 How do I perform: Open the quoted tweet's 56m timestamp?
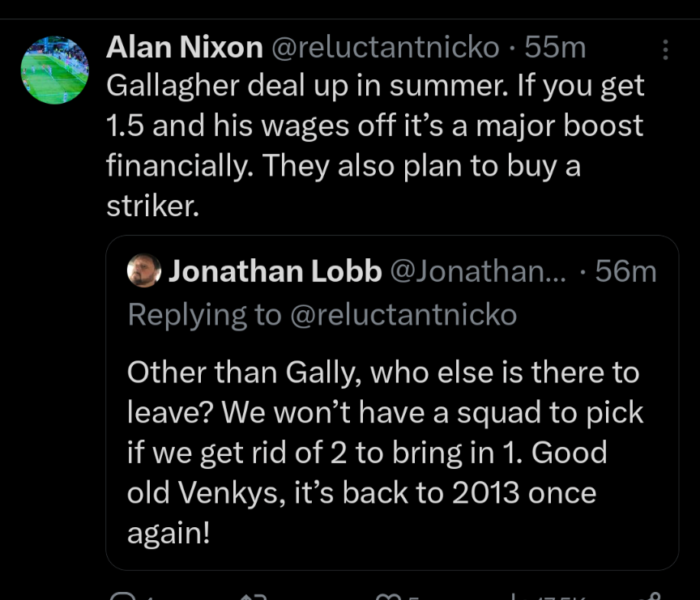625,271
